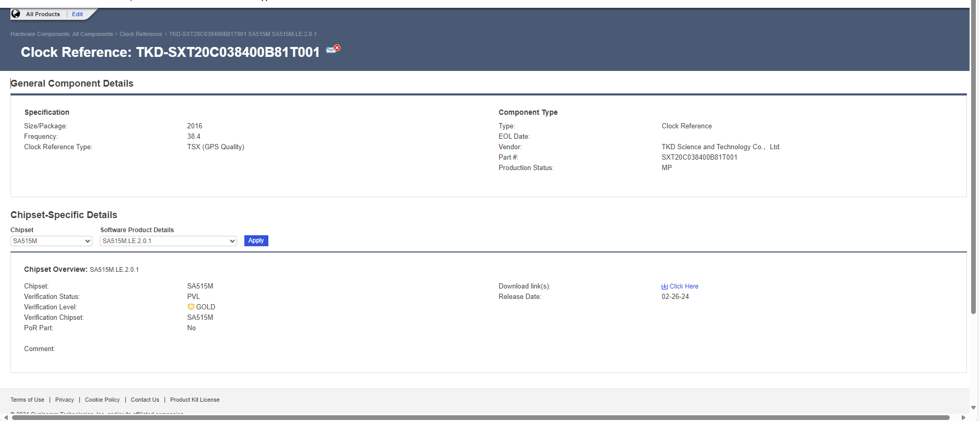The height and width of the screenshot is (421, 980).
Task: Click the vertical scrollbar down arrow
Action: pos(973,407)
